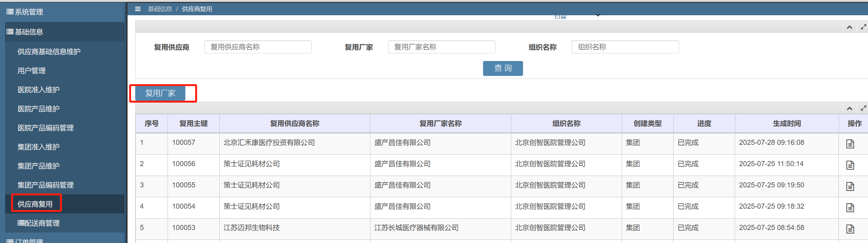868x243 pixels.
Task: Expand results table panel to fullscreen
Action: 863,108
